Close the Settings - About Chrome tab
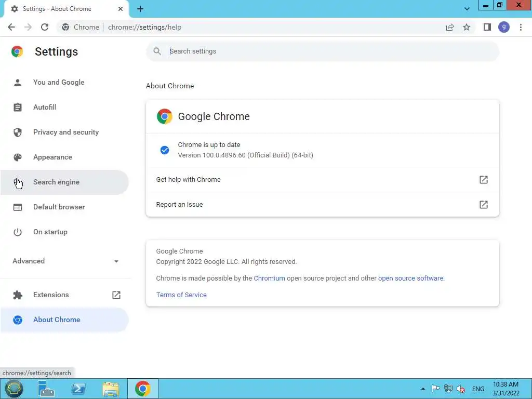 [121, 9]
